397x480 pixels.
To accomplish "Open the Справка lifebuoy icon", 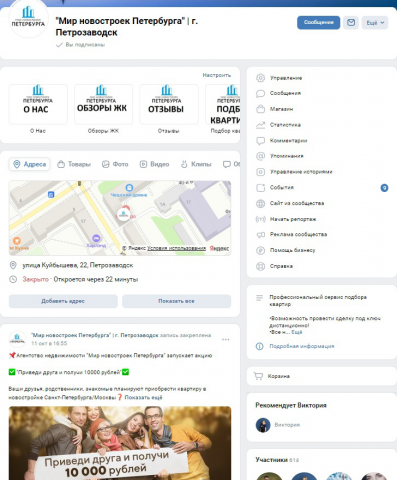I will (x=260, y=266).
